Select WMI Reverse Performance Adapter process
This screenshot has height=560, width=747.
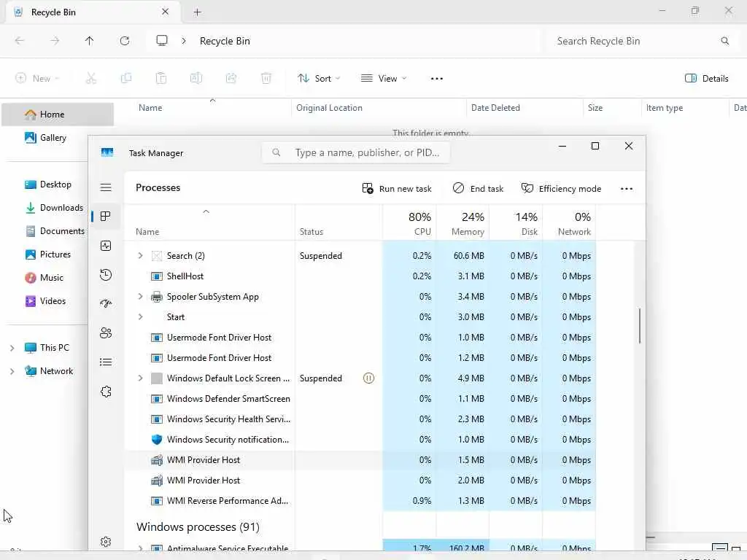pyautogui.click(x=360, y=501)
